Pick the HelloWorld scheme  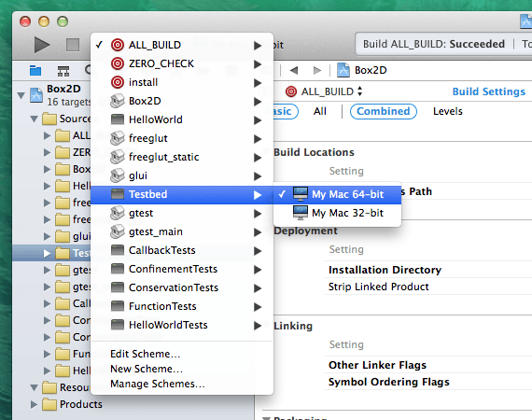tap(182, 119)
